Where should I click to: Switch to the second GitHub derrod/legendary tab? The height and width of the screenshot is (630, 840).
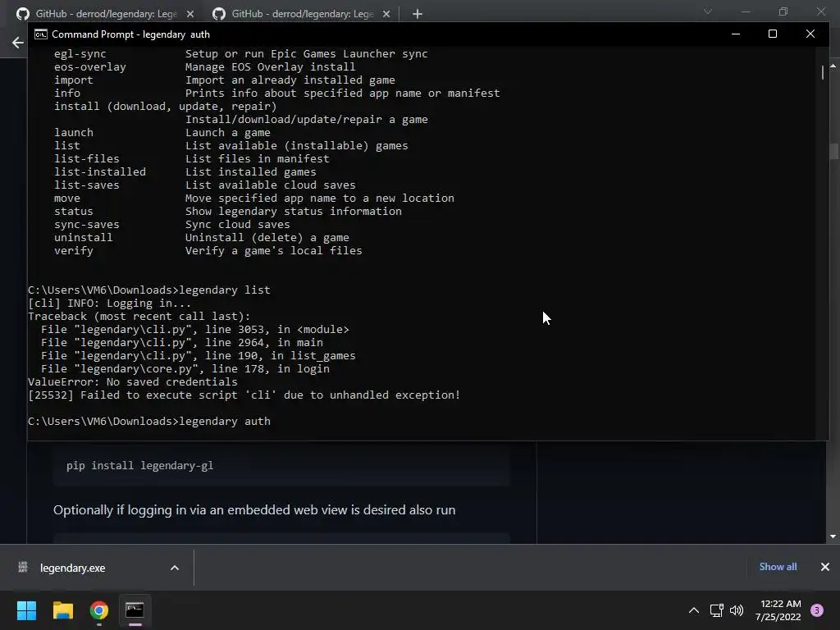click(302, 14)
